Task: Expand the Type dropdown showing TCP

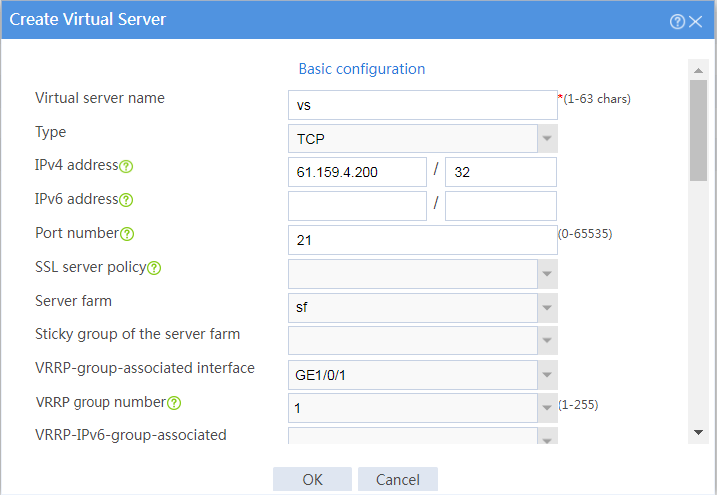Action: pyautogui.click(x=547, y=138)
